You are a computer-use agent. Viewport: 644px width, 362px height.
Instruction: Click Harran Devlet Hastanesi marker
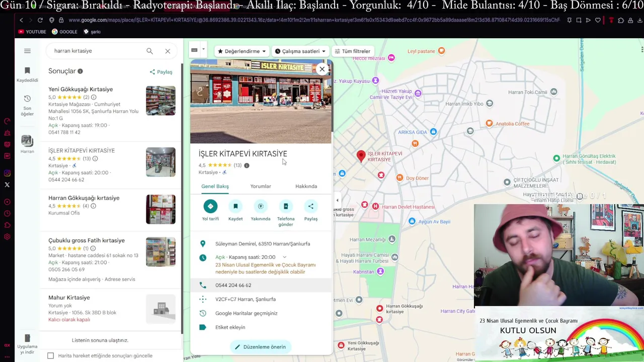pos(375,207)
